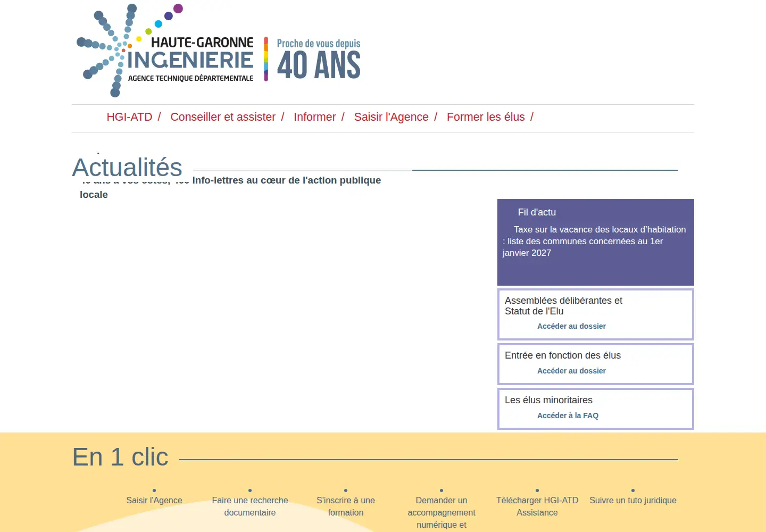Open the Informer menu
The width and height of the screenshot is (766, 532).
[x=315, y=117]
